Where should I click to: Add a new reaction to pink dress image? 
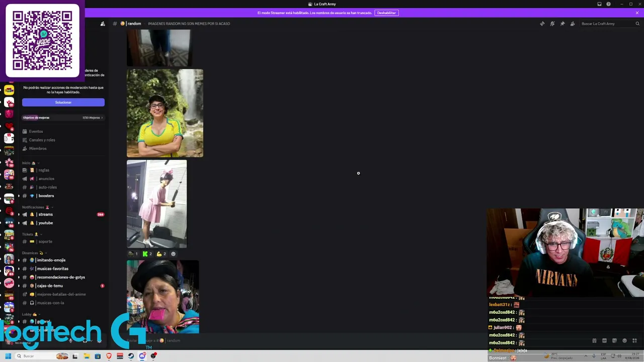click(x=174, y=254)
